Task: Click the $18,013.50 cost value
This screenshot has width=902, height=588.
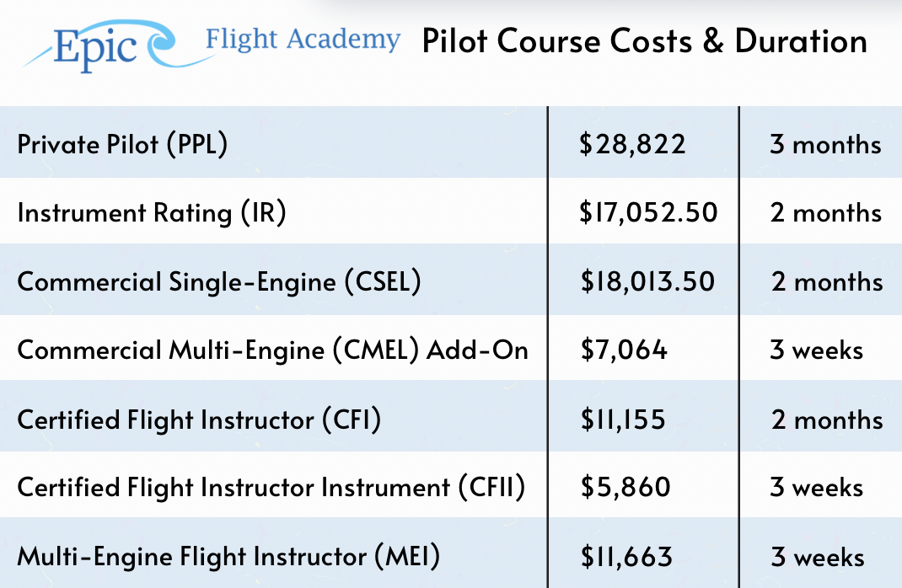Action: [x=647, y=281]
